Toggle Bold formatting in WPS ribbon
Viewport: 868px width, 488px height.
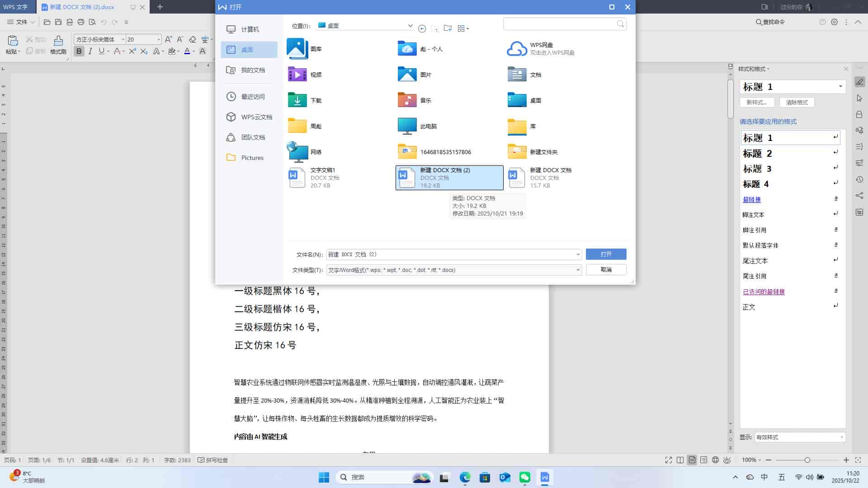pyautogui.click(x=79, y=51)
